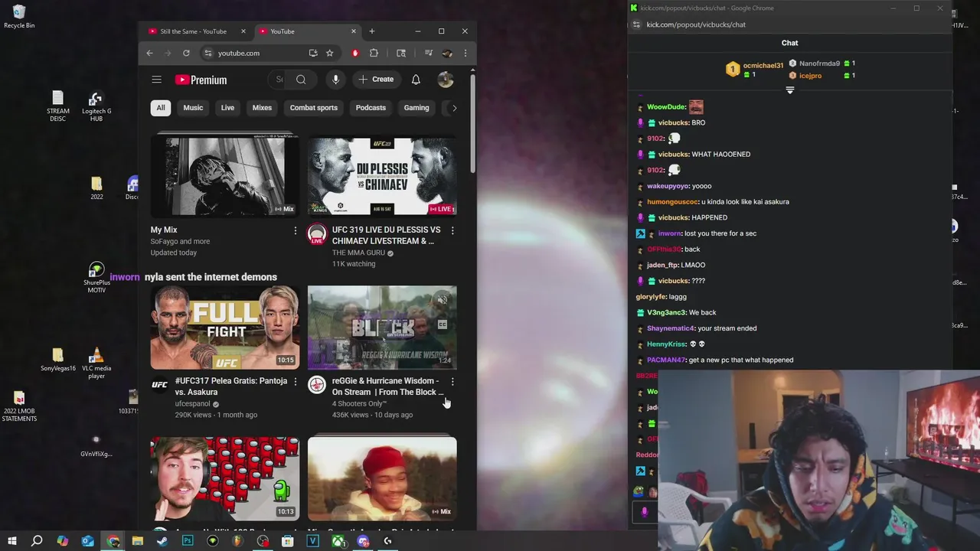Expand the Kick chat leaderboard arrow
Image resolution: width=980 pixels, height=551 pixels.
click(790, 90)
